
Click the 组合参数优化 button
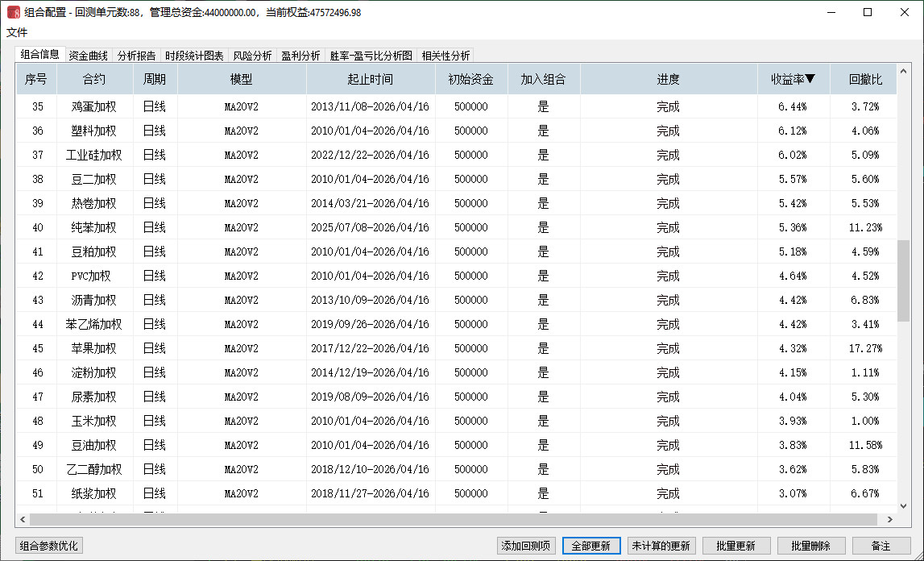[x=49, y=546]
